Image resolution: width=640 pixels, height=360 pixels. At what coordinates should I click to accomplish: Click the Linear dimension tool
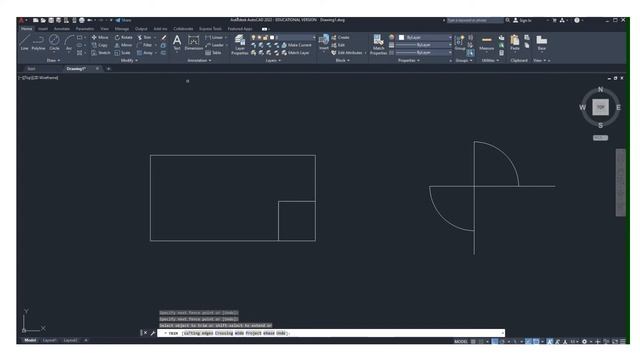click(214, 37)
